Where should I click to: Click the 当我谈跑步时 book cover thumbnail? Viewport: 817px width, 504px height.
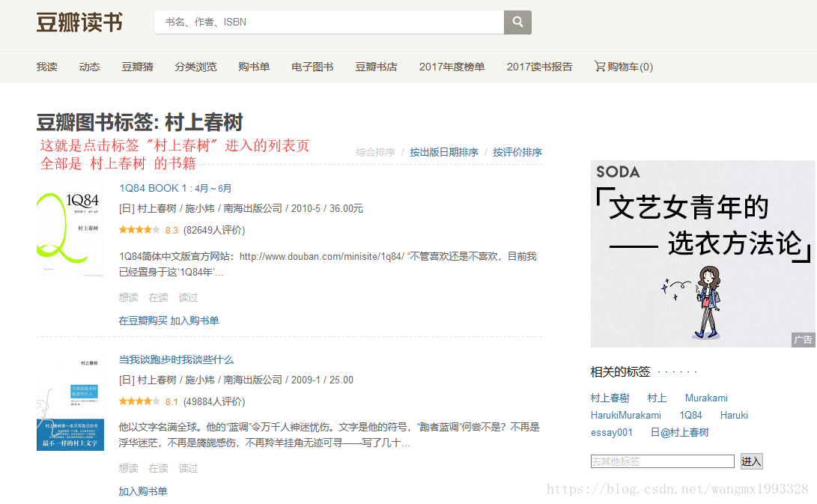click(x=70, y=401)
